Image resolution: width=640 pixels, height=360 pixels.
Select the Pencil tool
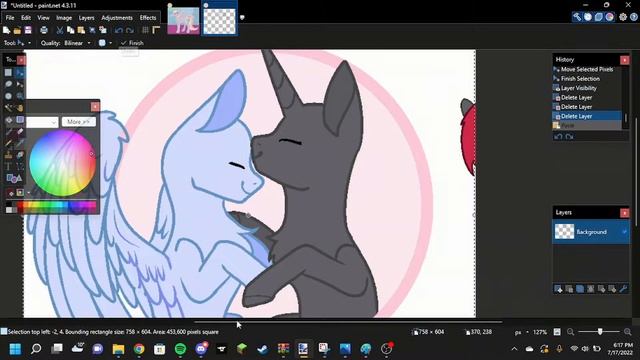8,143
